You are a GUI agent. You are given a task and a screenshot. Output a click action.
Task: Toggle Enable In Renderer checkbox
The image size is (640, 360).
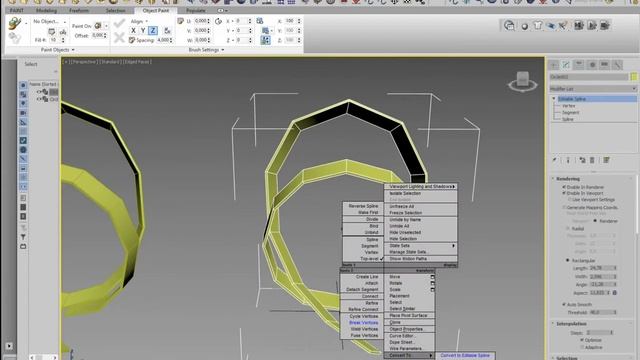564,187
